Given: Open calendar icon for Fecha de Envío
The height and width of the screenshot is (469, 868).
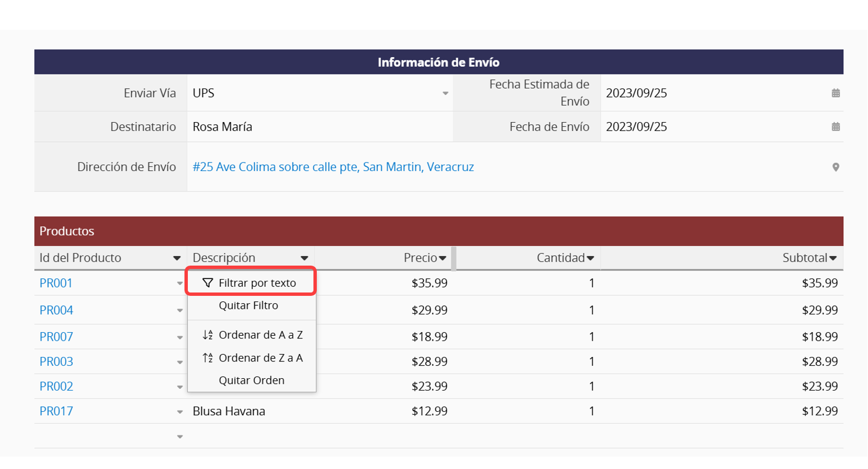Looking at the screenshot, I should tap(835, 127).
